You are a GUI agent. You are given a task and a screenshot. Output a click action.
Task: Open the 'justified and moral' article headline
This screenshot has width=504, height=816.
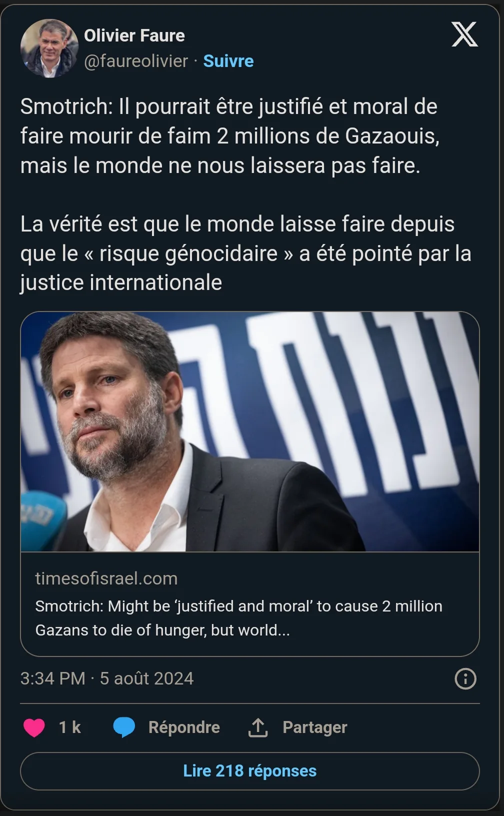tap(238, 618)
